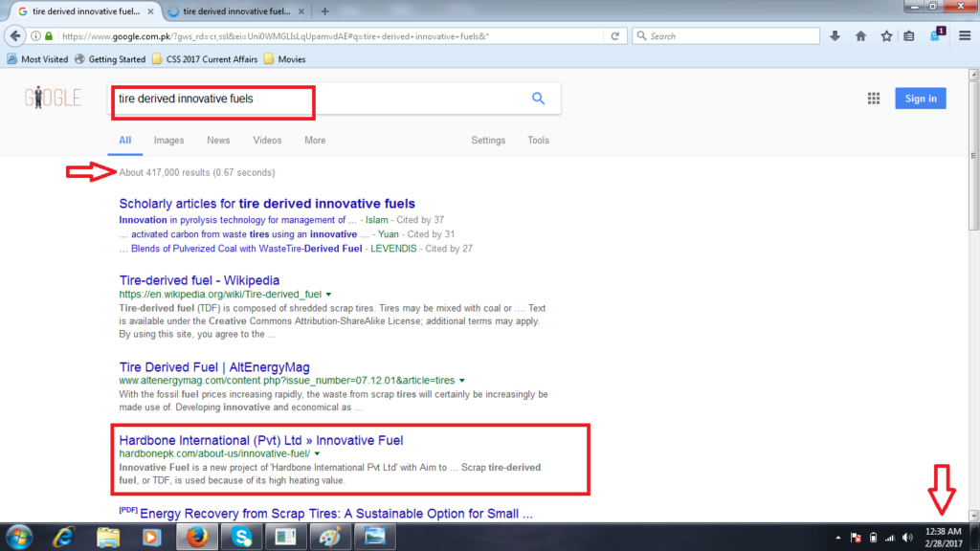The height and width of the screenshot is (551, 980).
Task: Open the Firefox downloads arrow icon
Action: 835,36
